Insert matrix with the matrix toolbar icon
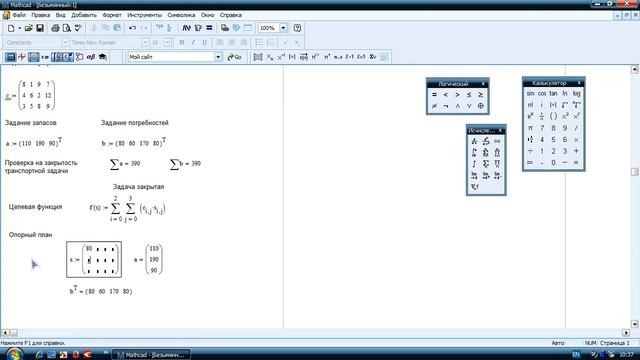The width and height of the screenshot is (640, 360). [x=258, y=57]
